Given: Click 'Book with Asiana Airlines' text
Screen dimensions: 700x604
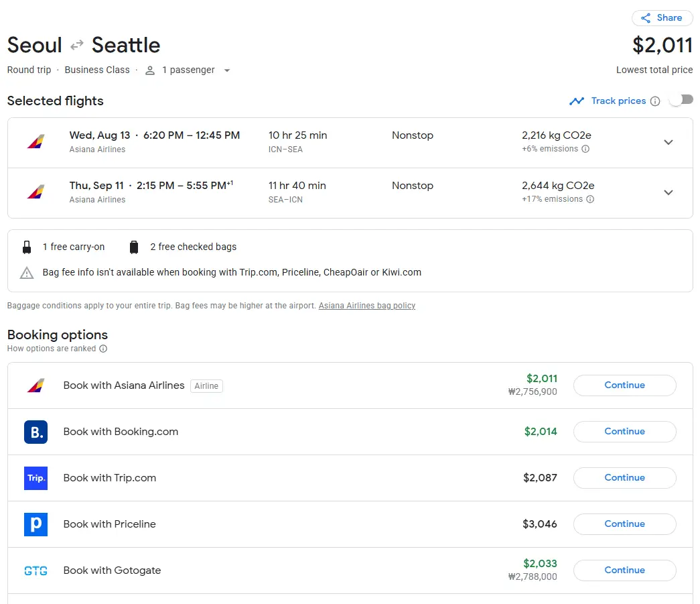Looking at the screenshot, I should pos(124,385).
